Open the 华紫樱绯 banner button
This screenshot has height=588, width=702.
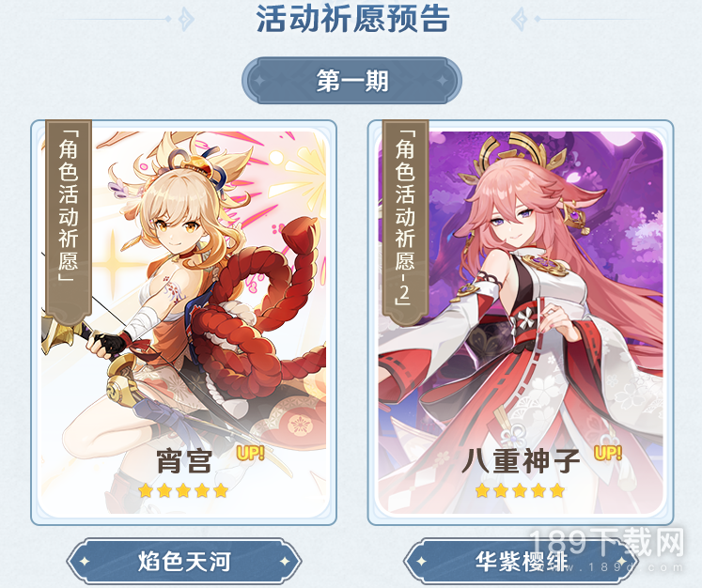(x=521, y=561)
